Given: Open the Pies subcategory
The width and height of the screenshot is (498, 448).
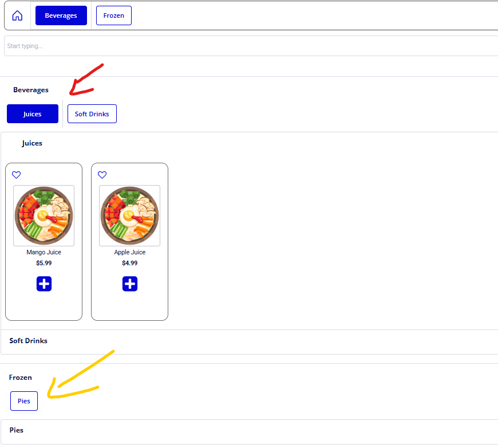Looking at the screenshot, I should pyautogui.click(x=24, y=401).
